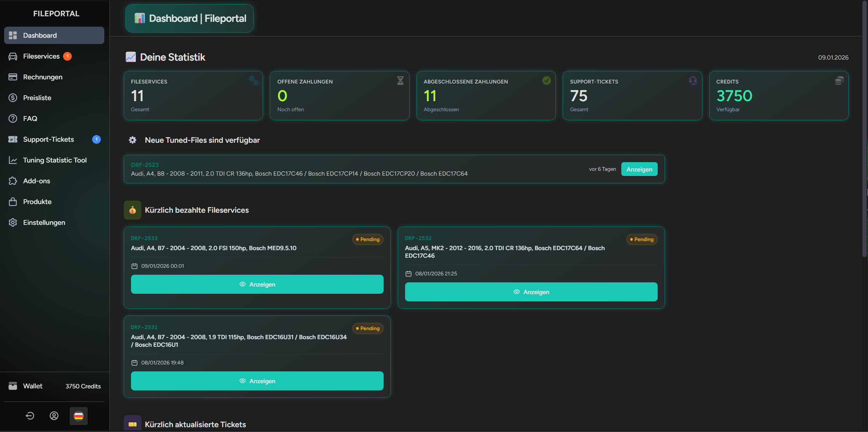Open the user profile icon
Image resolution: width=868 pixels, height=432 pixels.
pyautogui.click(x=54, y=416)
